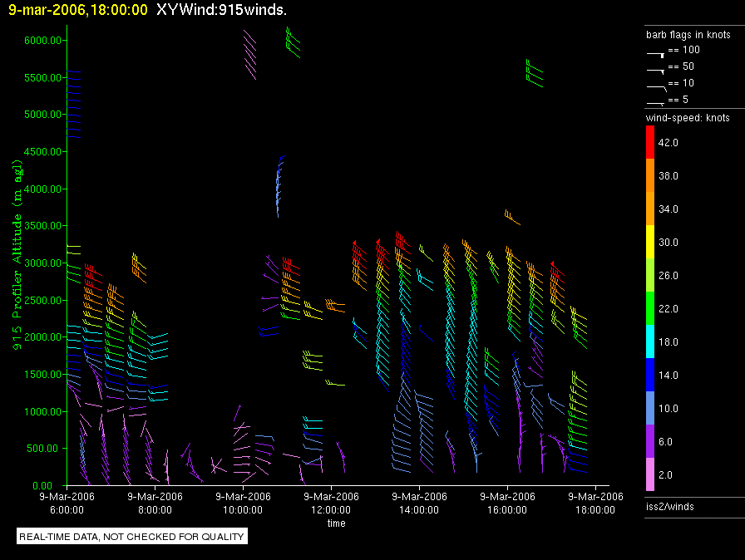Click the red 42.0 knots color band
745x560 pixels.
click(650, 142)
